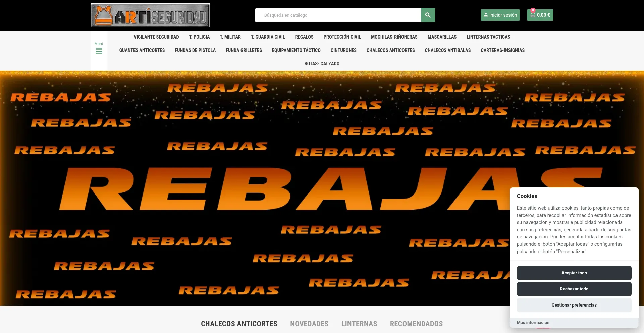Open the BOTAS- CALZADO section
Image resolution: width=644 pixels, height=333 pixels.
[x=322, y=64]
